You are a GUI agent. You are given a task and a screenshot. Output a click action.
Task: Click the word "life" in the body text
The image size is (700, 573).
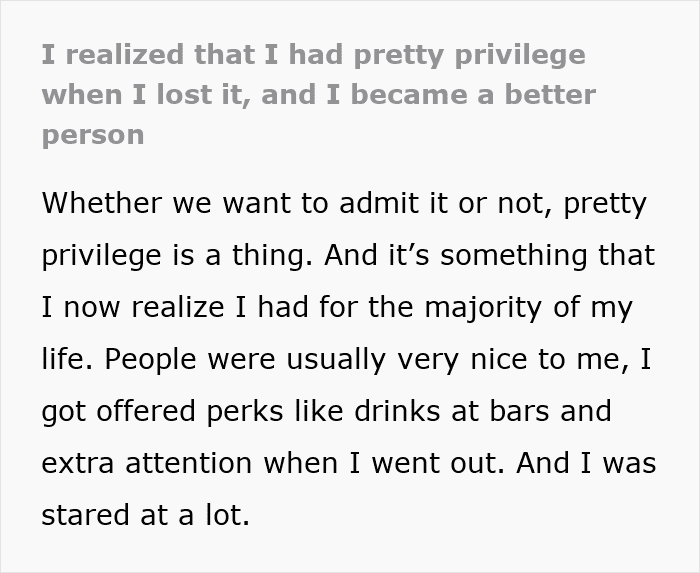64,358
